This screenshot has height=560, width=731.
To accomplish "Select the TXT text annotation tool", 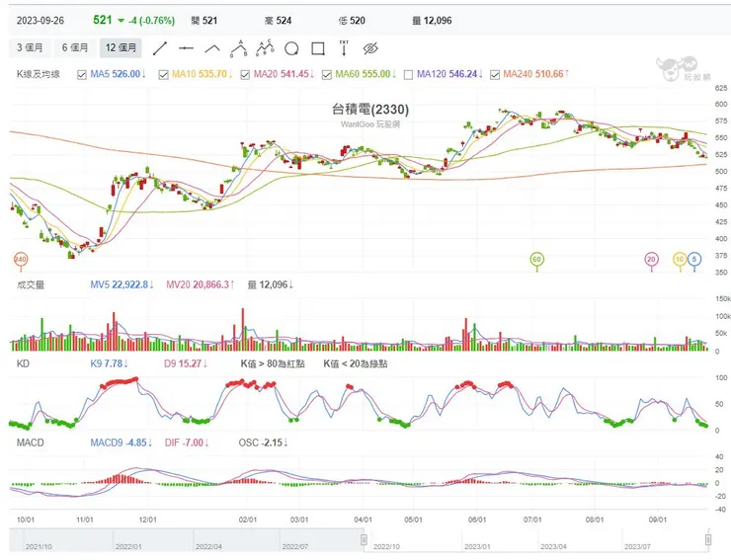I will [x=344, y=48].
